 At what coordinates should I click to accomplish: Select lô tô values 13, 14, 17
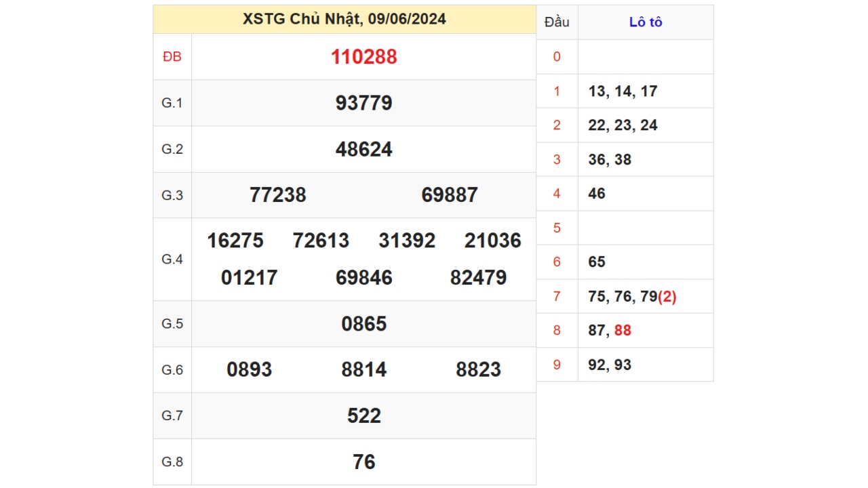pos(623,91)
